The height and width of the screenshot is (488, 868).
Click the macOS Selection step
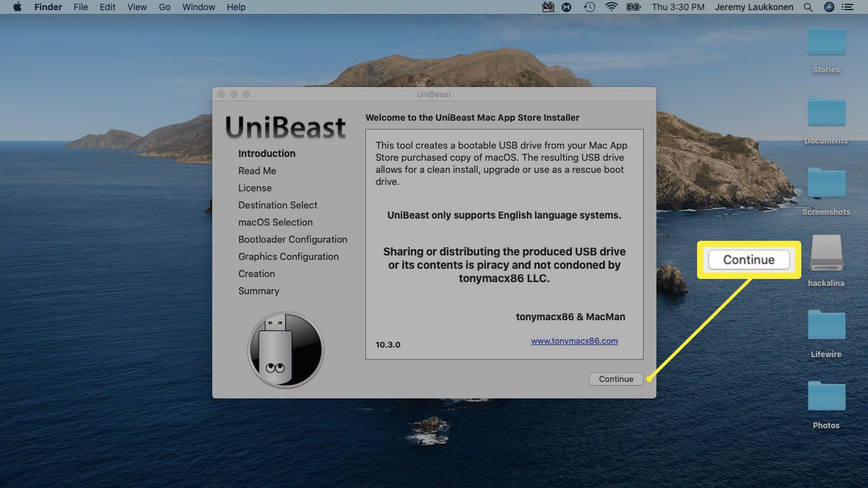(x=275, y=222)
